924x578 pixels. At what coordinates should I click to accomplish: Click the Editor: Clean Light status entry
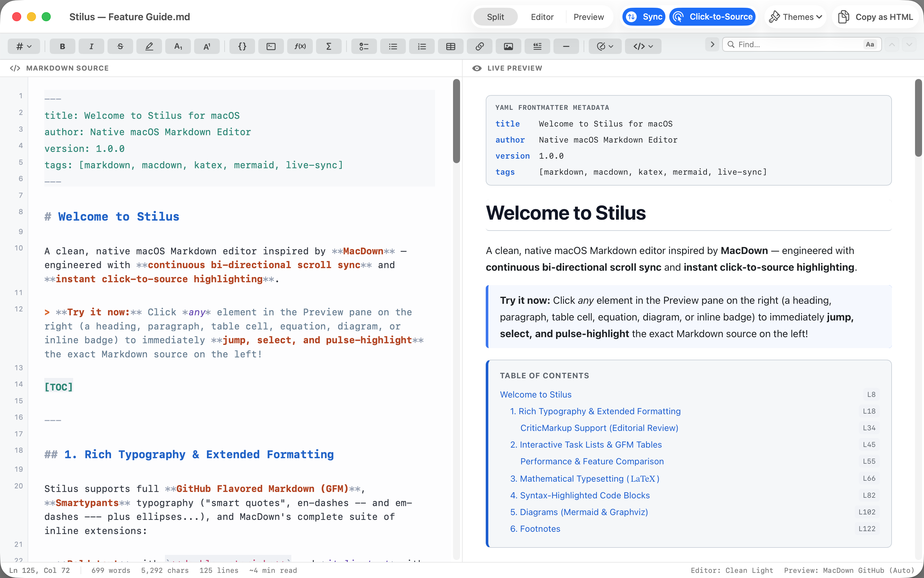(732, 570)
